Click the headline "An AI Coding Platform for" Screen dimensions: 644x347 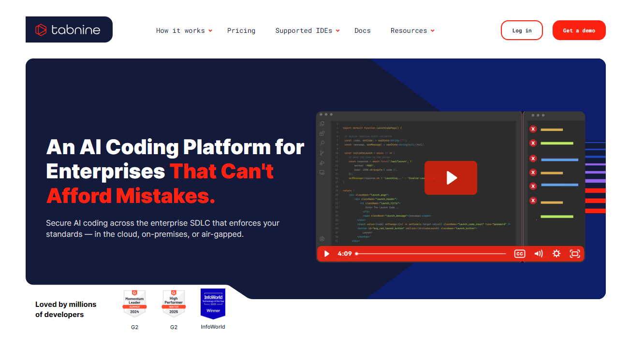(175, 147)
